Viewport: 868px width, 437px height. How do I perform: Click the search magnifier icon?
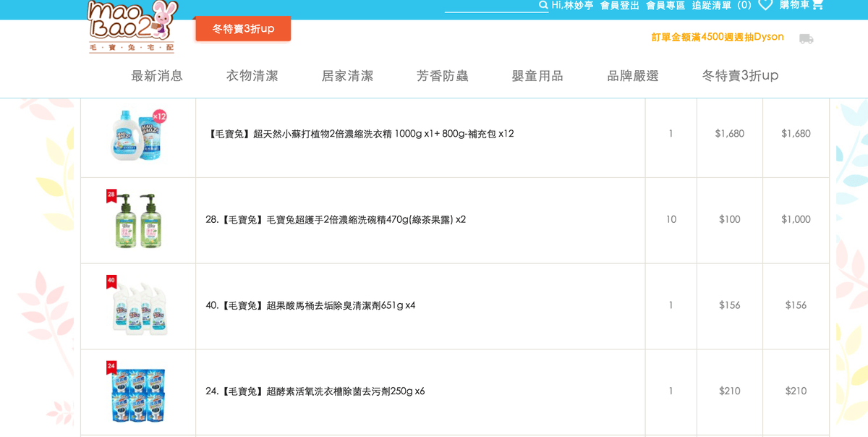tap(543, 6)
